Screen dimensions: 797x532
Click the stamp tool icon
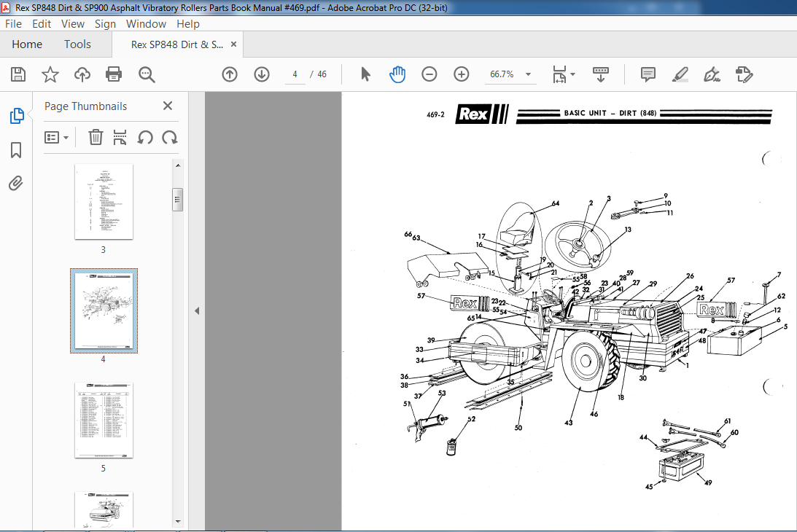[744, 74]
